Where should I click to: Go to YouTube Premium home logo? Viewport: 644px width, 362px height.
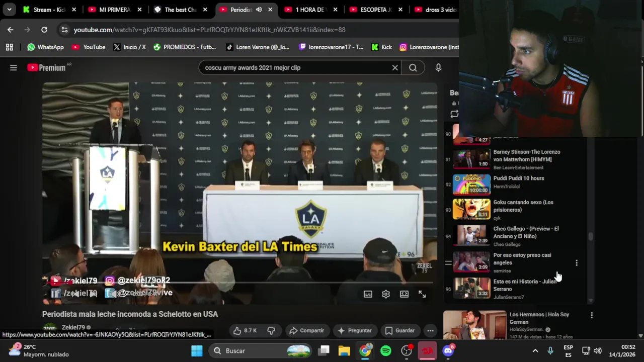click(x=46, y=68)
